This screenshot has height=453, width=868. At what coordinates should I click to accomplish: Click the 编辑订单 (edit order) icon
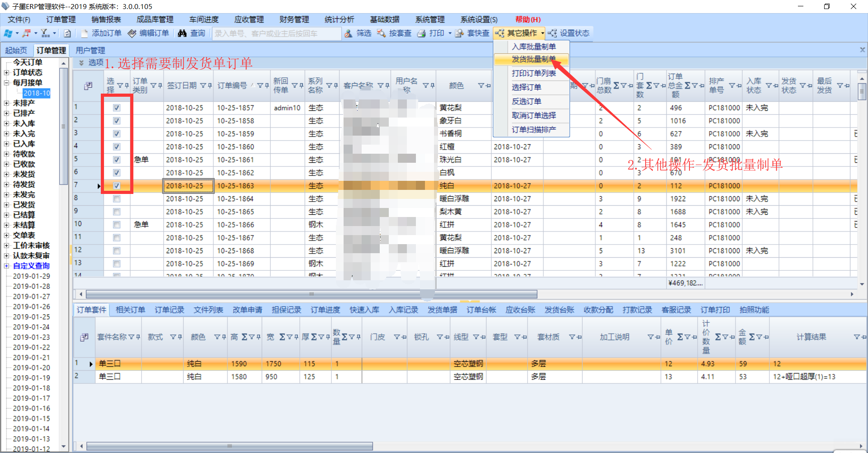(x=132, y=33)
